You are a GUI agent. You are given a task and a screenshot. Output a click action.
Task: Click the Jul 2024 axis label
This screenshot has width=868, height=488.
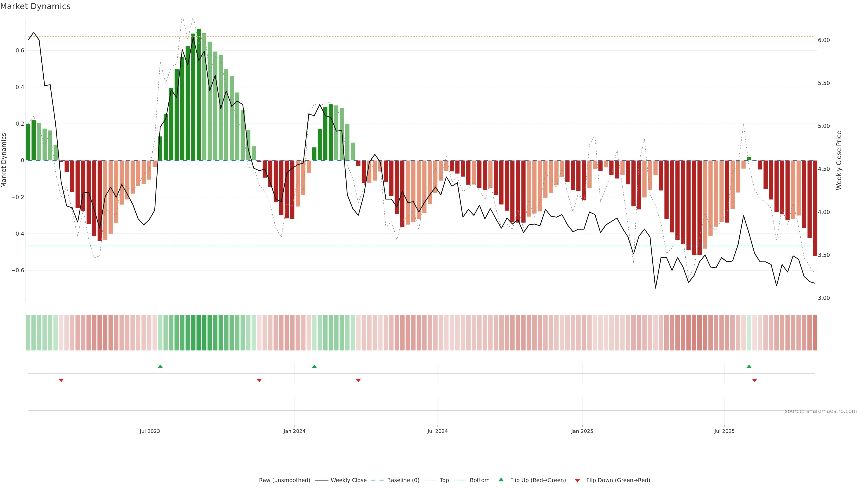coord(437,431)
